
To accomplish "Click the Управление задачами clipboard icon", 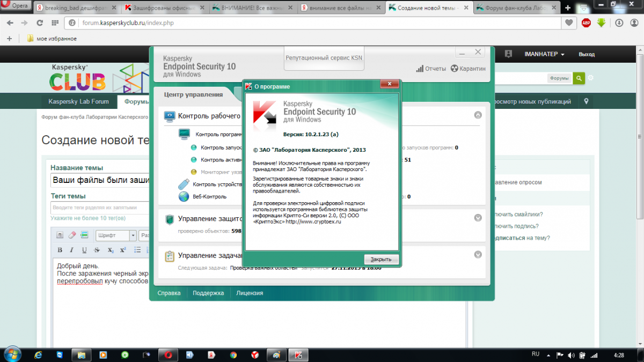I will click(170, 256).
